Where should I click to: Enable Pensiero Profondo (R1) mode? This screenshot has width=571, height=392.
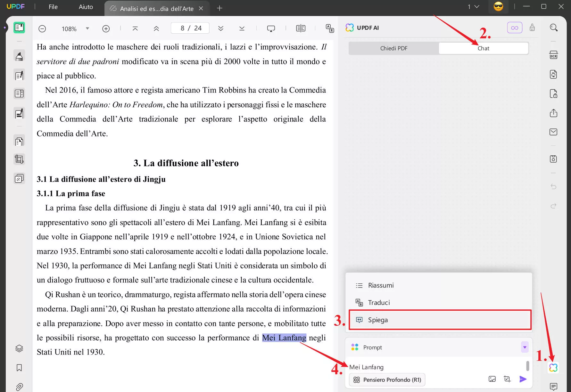coord(387,380)
